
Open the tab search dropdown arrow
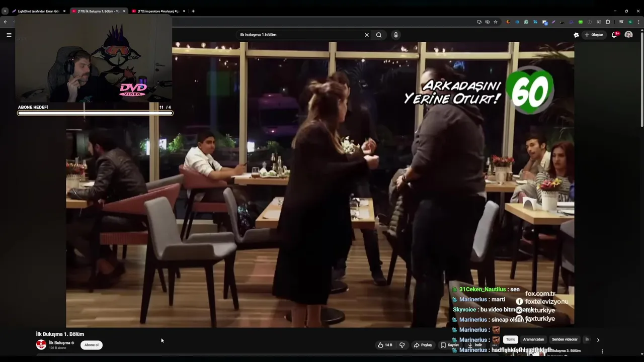[x=5, y=11]
